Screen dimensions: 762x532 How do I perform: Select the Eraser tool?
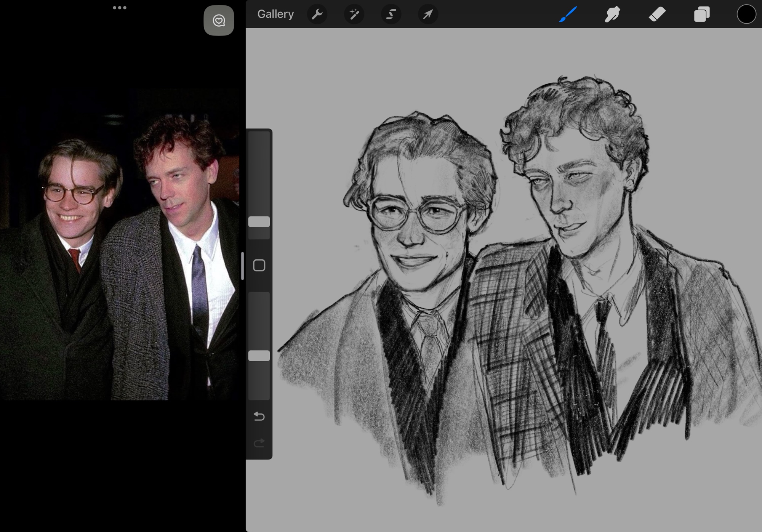657,14
